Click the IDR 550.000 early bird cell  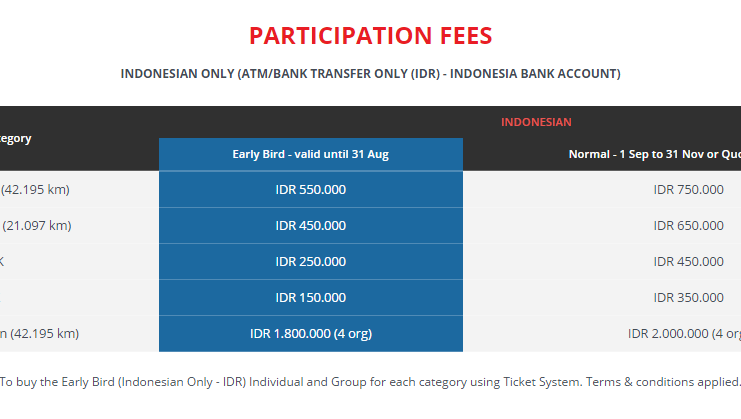(310, 189)
